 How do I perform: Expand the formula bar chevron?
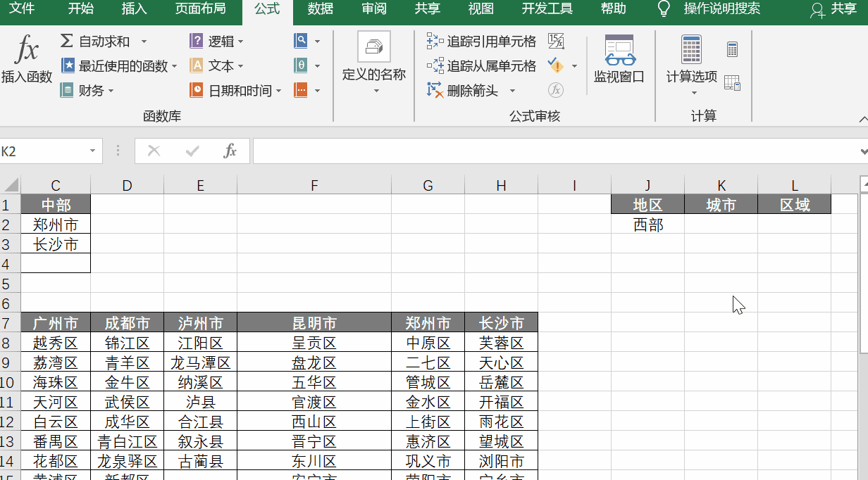click(863, 151)
